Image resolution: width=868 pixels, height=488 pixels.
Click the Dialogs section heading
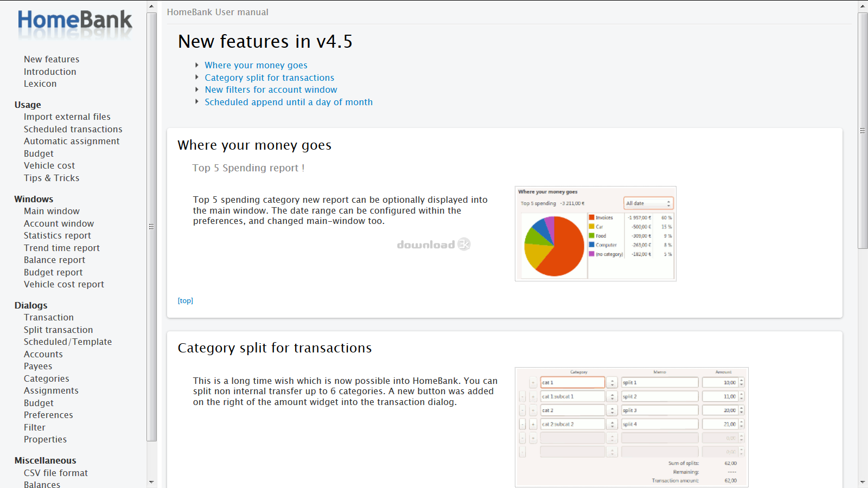point(31,305)
